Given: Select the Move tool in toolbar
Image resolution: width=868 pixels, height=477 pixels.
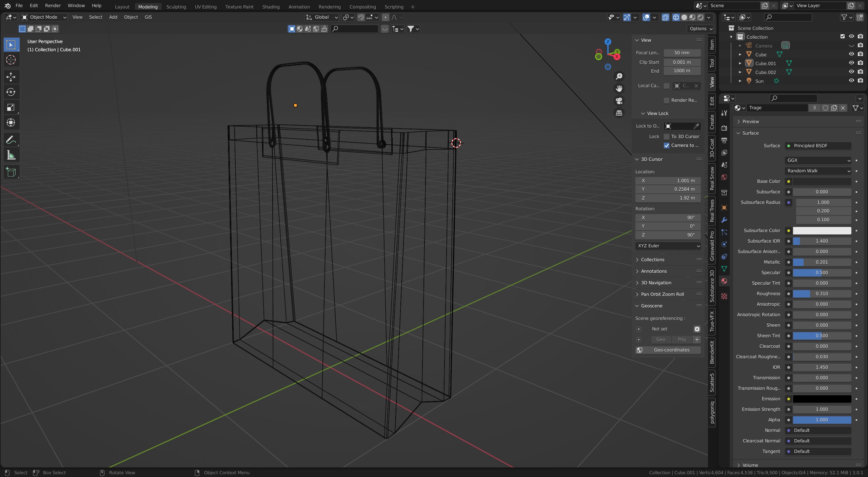Looking at the screenshot, I should (11, 77).
